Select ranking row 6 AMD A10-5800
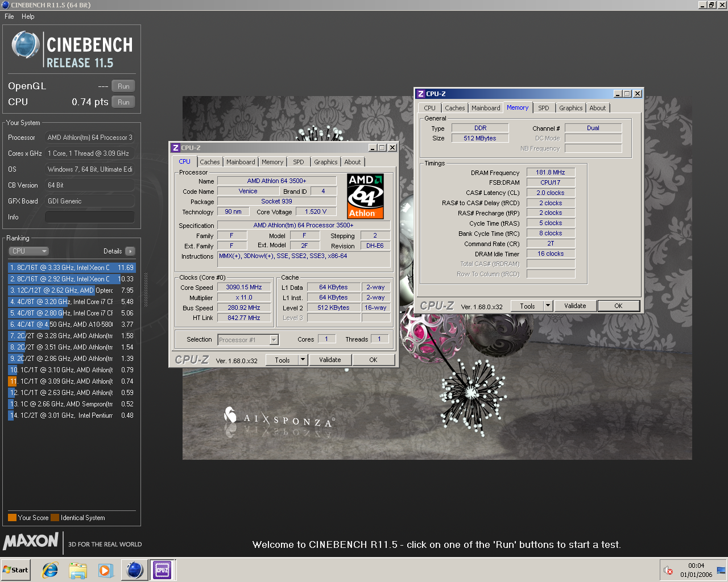Image resolution: width=728 pixels, height=582 pixels. coord(72,325)
